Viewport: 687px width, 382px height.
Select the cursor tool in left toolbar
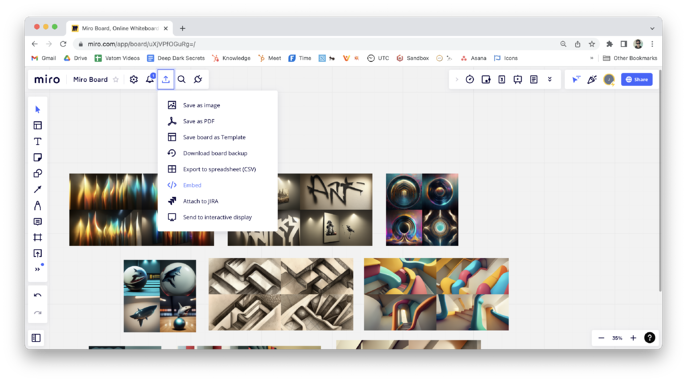coord(38,110)
